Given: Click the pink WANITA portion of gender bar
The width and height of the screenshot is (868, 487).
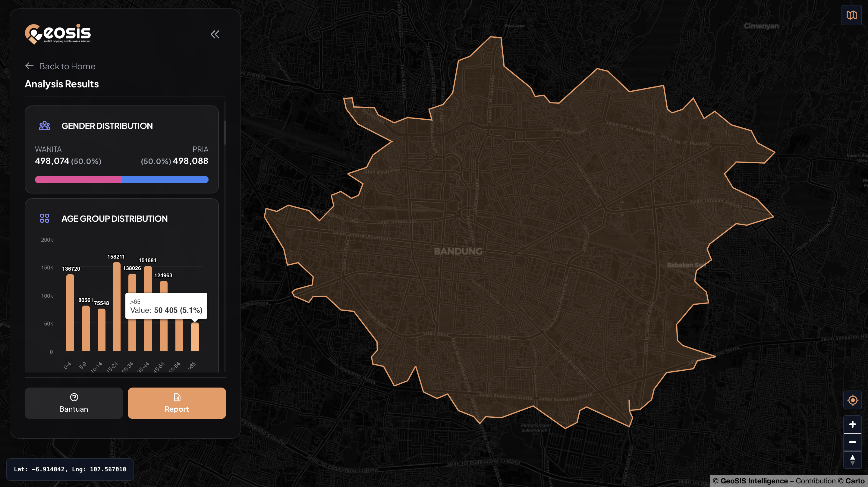Looking at the screenshot, I should coord(78,180).
